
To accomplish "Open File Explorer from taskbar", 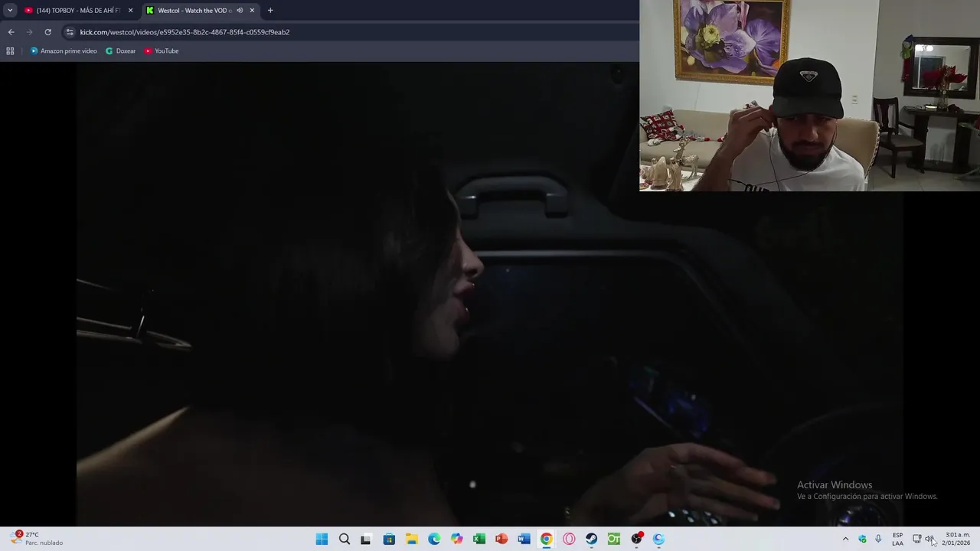I will click(x=411, y=539).
